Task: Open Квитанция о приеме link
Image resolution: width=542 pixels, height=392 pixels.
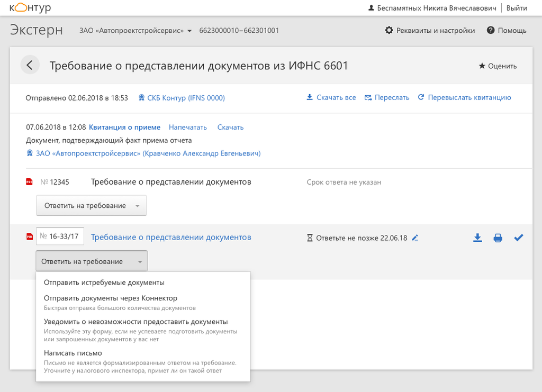Action: coord(124,127)
